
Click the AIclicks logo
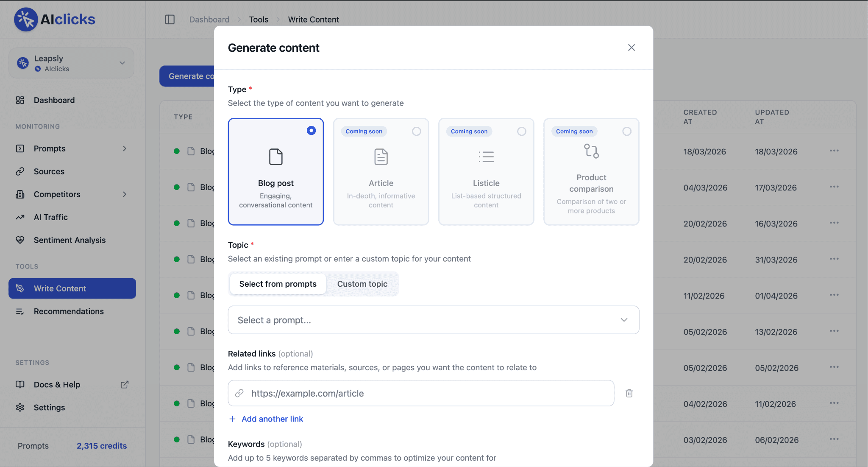55,20
